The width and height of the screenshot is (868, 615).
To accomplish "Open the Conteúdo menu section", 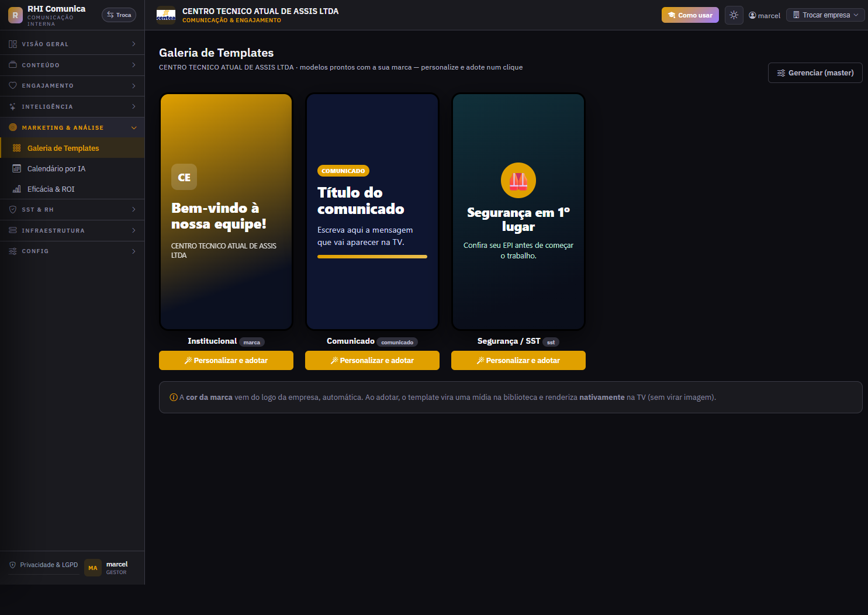I will pos(72,65).
